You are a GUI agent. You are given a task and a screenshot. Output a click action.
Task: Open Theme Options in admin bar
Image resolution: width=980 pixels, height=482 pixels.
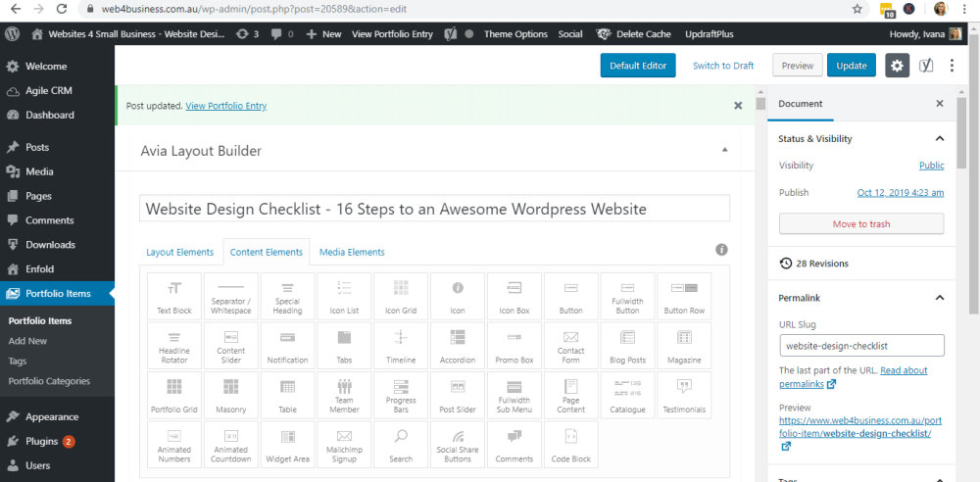pos(515,33)
